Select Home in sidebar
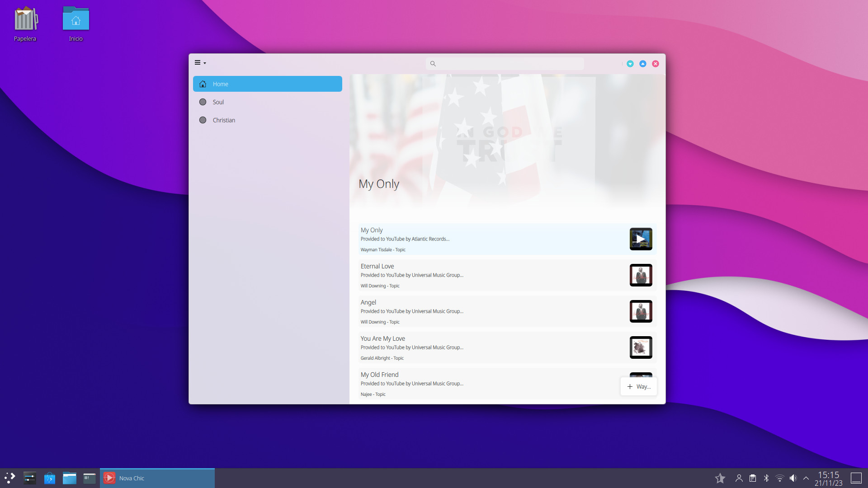Image resolution: width=868 pixels, height=488 pixels. (268, 84)
